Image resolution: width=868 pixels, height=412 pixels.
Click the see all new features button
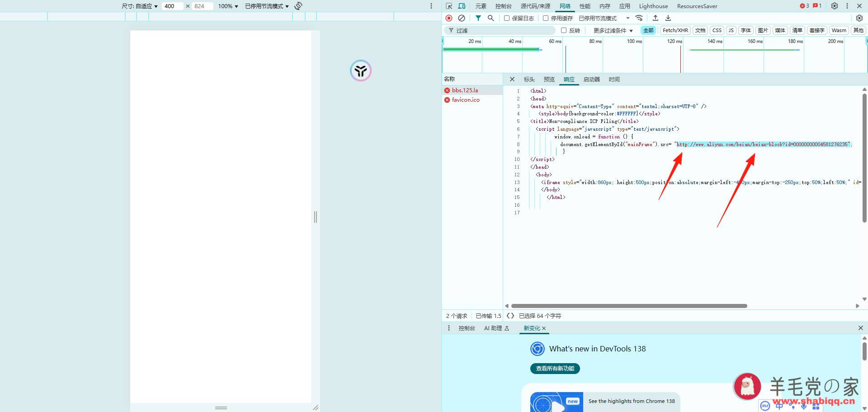pos(555,369)
